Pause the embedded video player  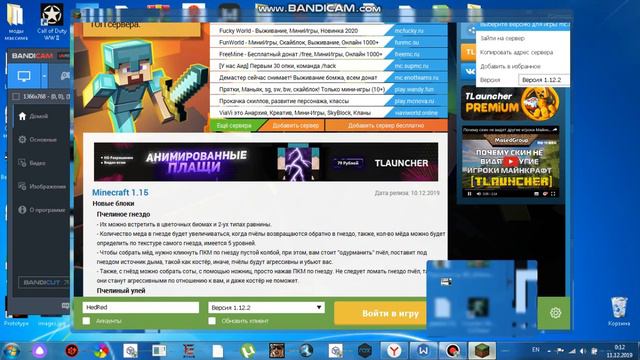(469, 194)
